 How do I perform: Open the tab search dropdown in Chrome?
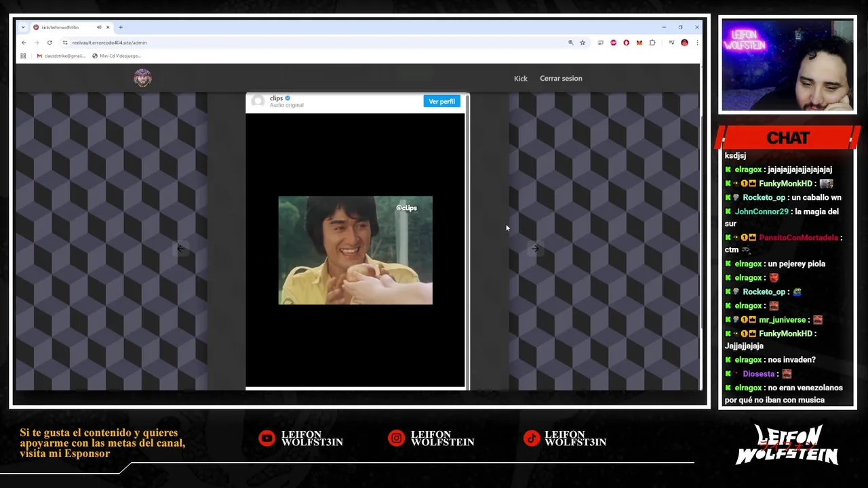coord(23,27)
